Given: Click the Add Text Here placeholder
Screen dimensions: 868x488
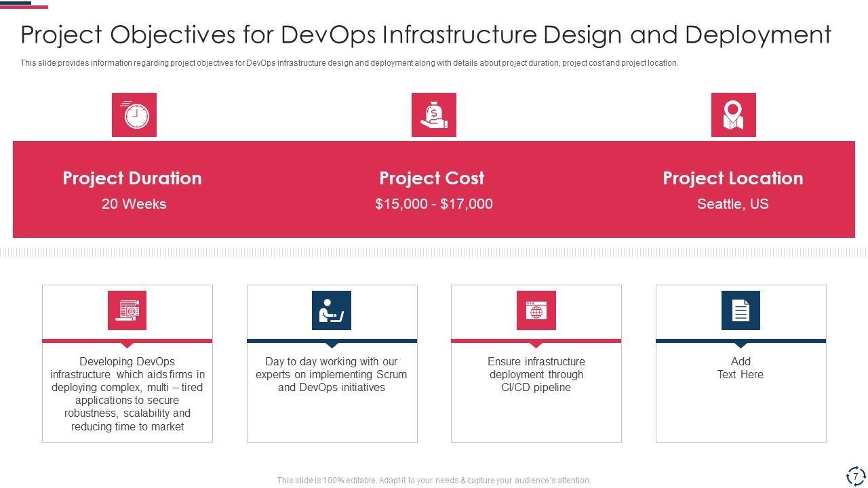Looking at the screenshot, I should tap(741, 368).
